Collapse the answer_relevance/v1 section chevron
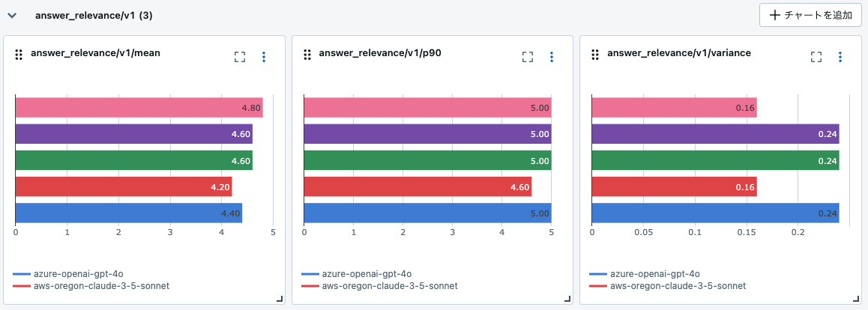 [12, 15]
